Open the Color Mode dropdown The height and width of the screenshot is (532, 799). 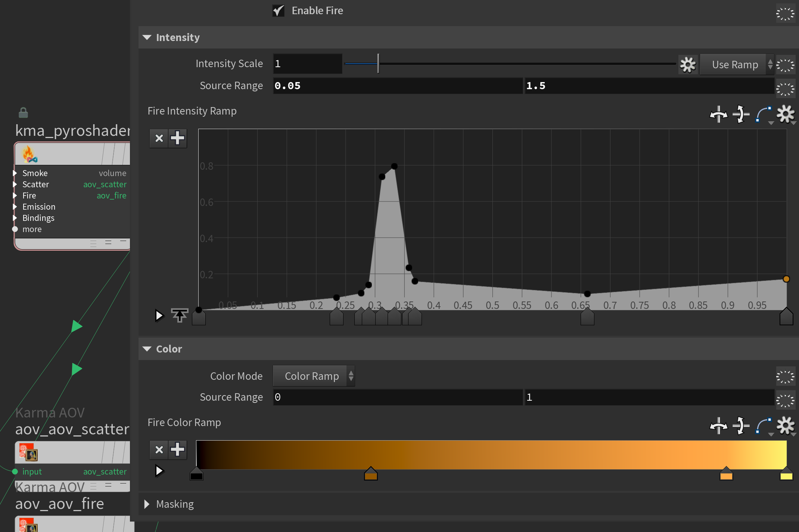(314, 376)
